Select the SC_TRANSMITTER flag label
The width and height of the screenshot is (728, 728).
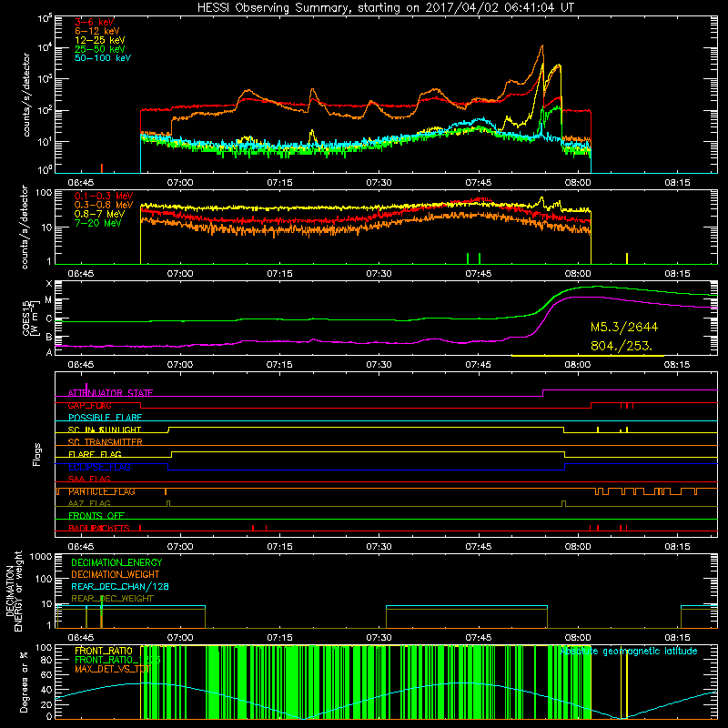(106, 442)
